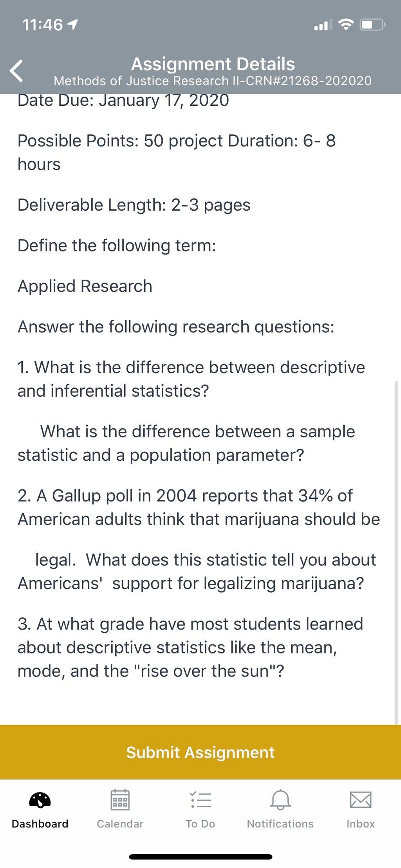Tap the back arrow in the header
This screenshot has width=401, height=868.
click(x=16, y=71)
